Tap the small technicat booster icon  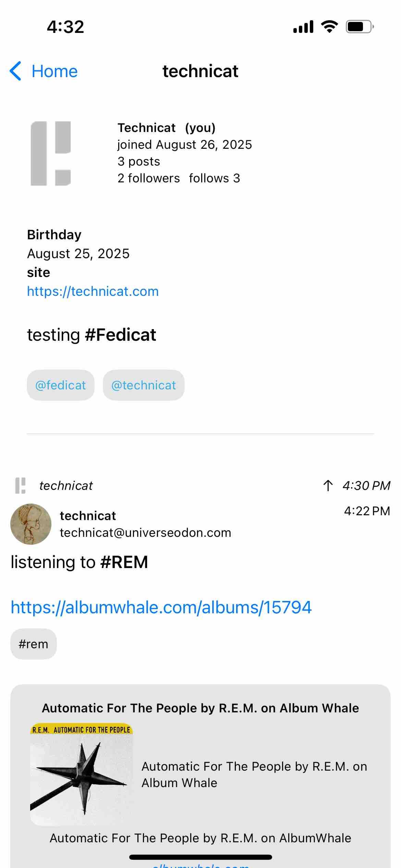tap(21, 485)
